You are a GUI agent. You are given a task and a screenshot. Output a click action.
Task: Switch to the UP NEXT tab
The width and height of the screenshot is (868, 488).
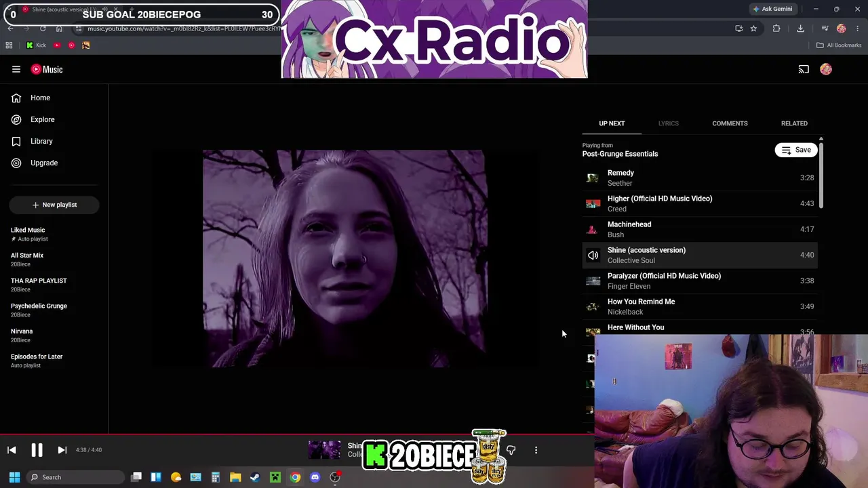tap(612, 123)
